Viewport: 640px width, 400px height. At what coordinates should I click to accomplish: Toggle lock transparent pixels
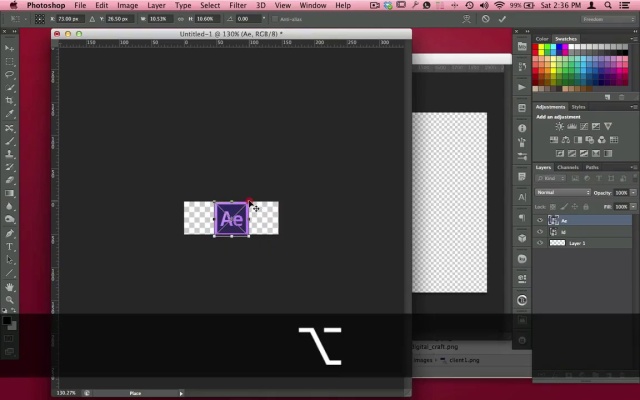pos(553,207)
